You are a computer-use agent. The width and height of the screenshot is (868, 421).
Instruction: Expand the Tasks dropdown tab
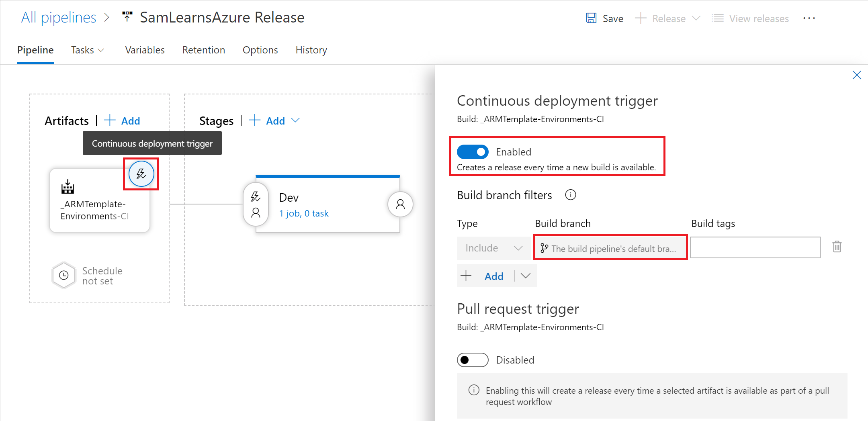(x=87, y=50)
